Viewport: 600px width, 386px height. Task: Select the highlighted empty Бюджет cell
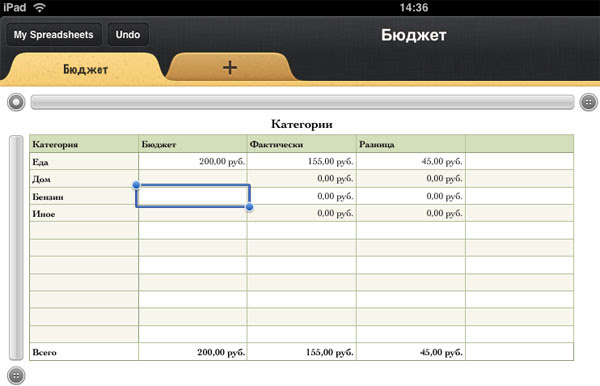193,196
